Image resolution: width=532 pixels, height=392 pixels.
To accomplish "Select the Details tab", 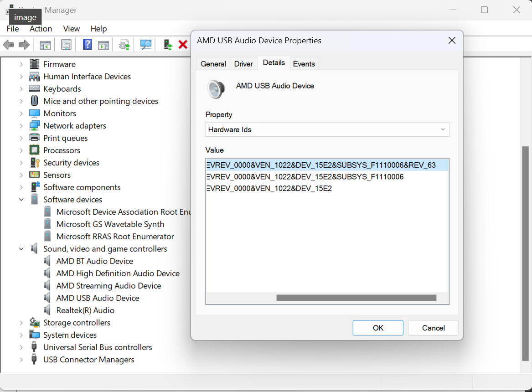I will click(274, 63).
